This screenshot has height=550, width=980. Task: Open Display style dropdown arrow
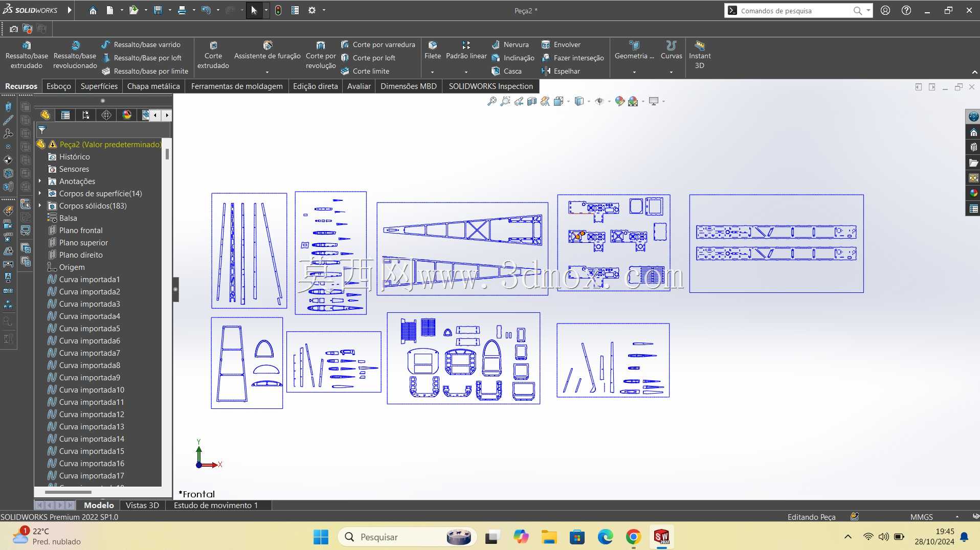point(589,101)
